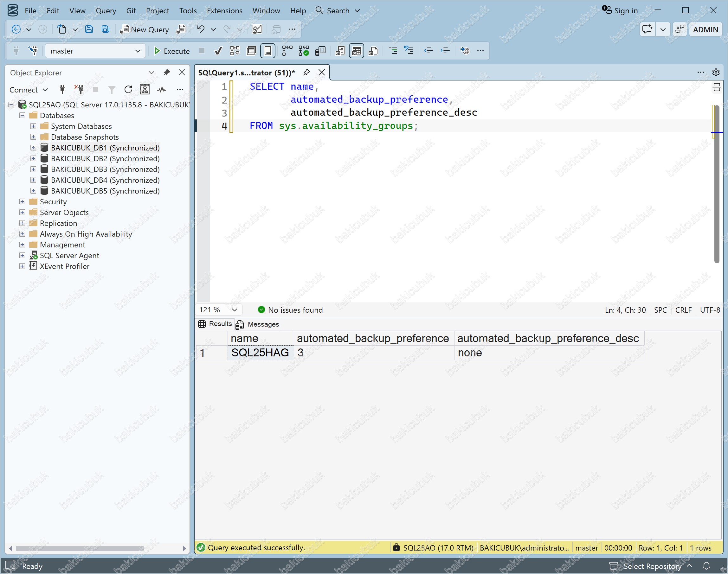
Task: Click the editor vertical scrollbar thumb
Action: click(717, 184)
